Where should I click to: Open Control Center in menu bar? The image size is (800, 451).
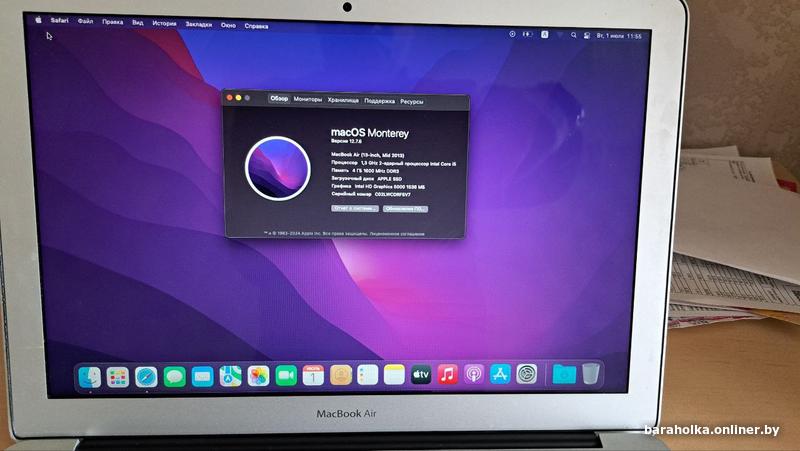(x=587, y=35)
